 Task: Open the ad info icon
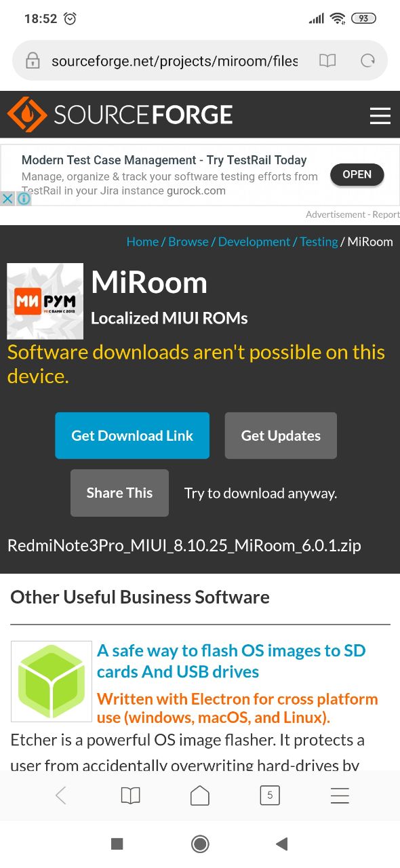(x=24, y=199)
